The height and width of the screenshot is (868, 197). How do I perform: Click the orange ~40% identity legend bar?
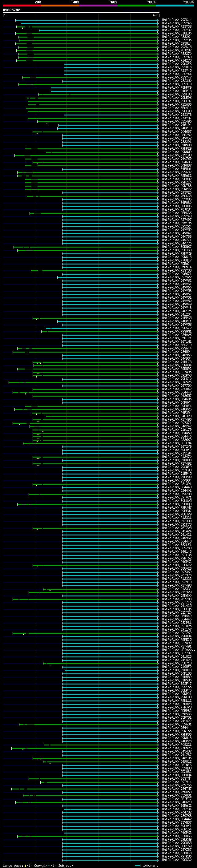tap(60, 6)
